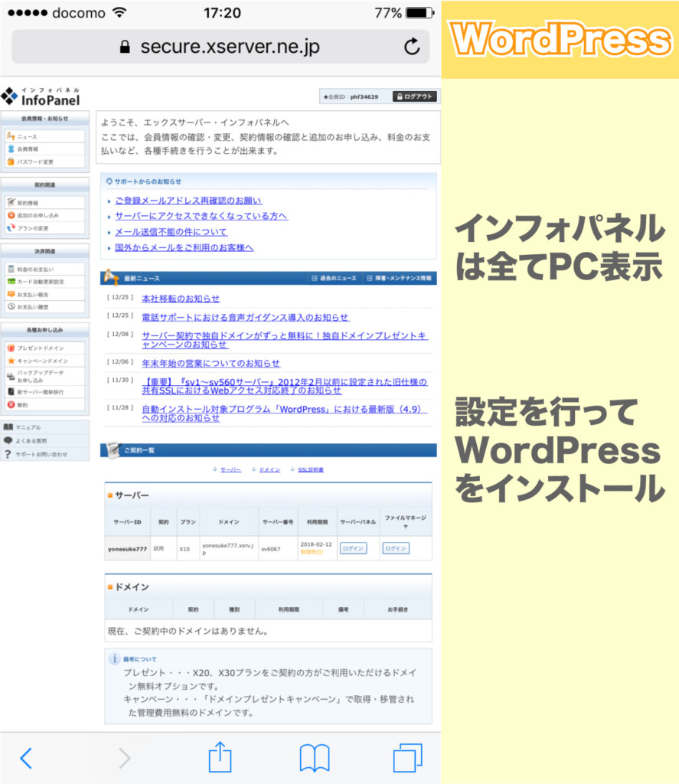Open link メール送信不能の件について

pos(171,232)
